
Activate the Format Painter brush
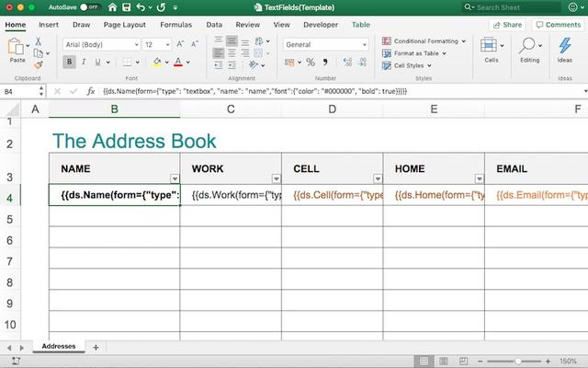click(38, 65)
